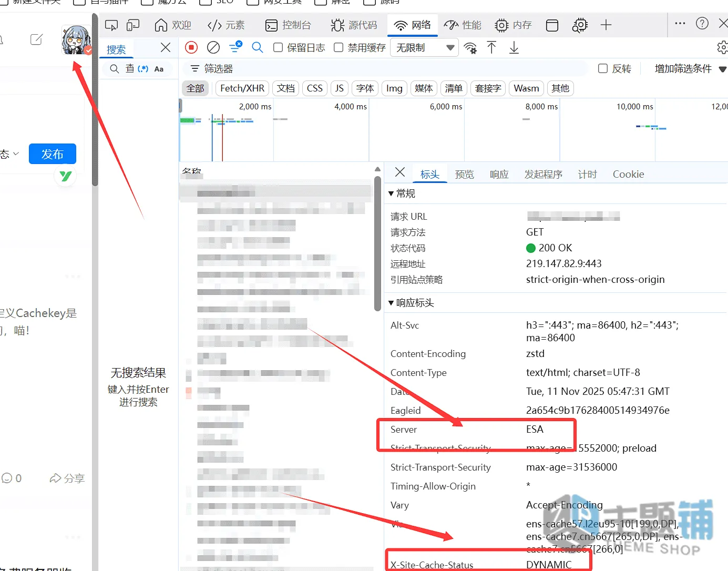Select the Network (网络) tab

click(x=413, y=25)
